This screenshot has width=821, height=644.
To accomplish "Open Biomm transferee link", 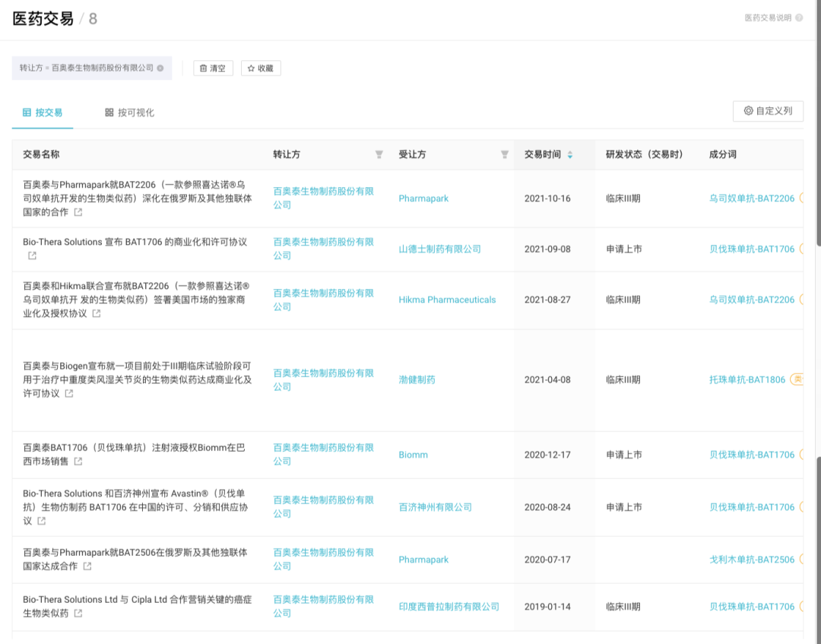I will coord(413,455).
